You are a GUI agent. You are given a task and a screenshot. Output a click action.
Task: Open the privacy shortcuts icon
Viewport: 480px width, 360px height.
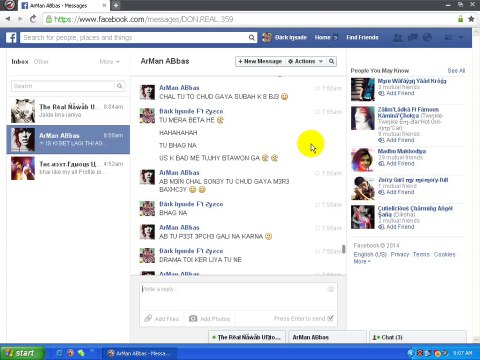click(448, 37)
